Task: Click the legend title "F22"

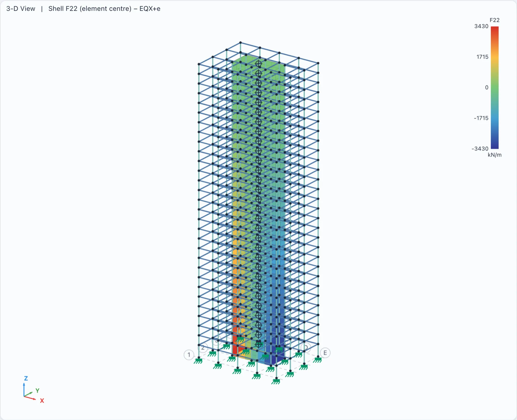Action: pyautogui.click(x=495, y=20)
